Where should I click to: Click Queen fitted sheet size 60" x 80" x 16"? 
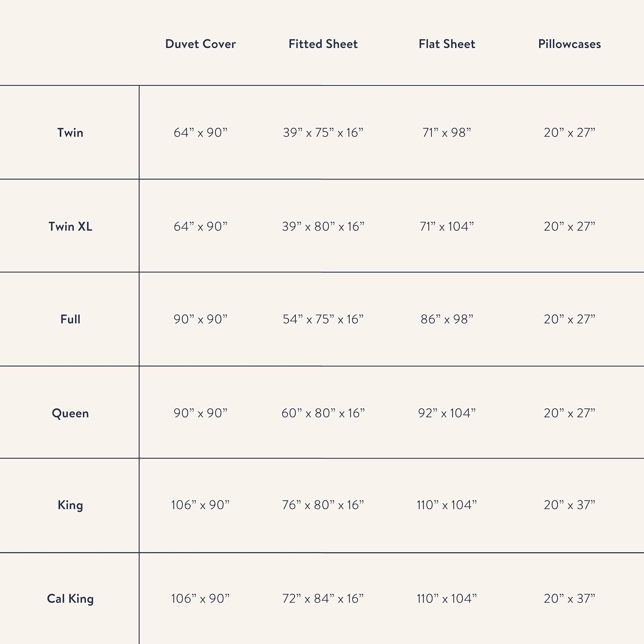tap(323, 413)
